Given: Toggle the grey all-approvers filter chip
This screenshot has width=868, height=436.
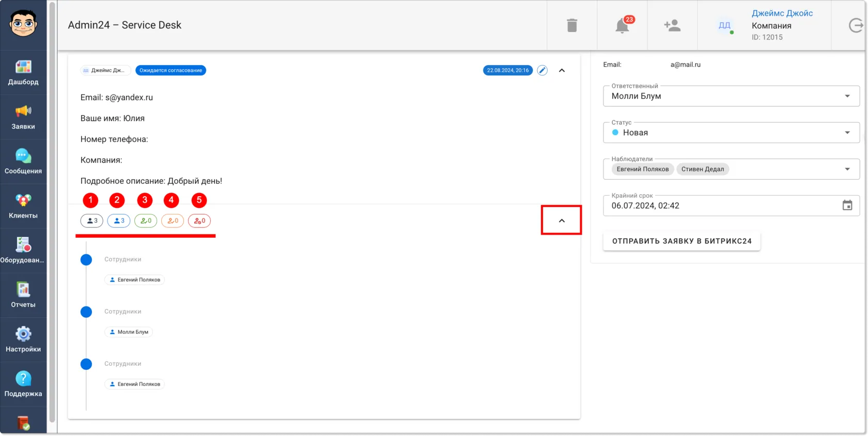Looking at the screenshot, I should 92,221.
